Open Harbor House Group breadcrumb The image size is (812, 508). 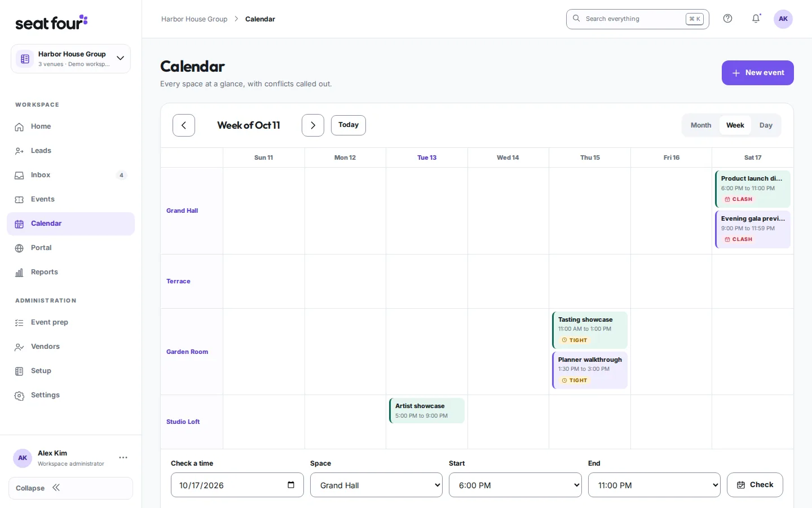point(194,19)
